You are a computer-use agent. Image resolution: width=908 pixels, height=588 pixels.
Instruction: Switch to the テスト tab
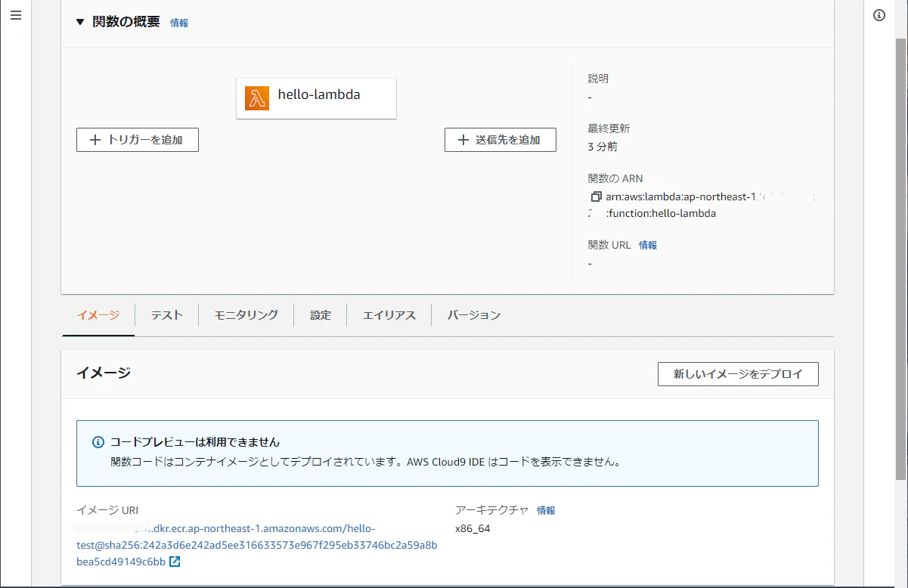(x=166, y=315)
